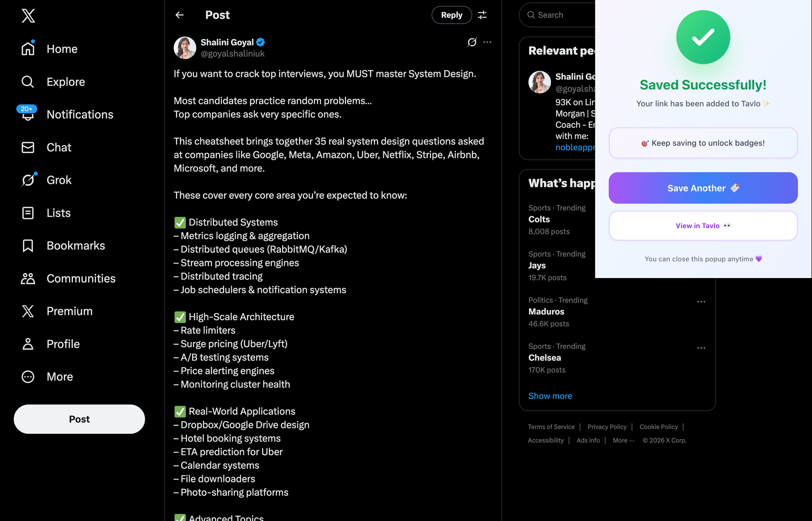Select the Home icon in sidebar

click(28, 48)
